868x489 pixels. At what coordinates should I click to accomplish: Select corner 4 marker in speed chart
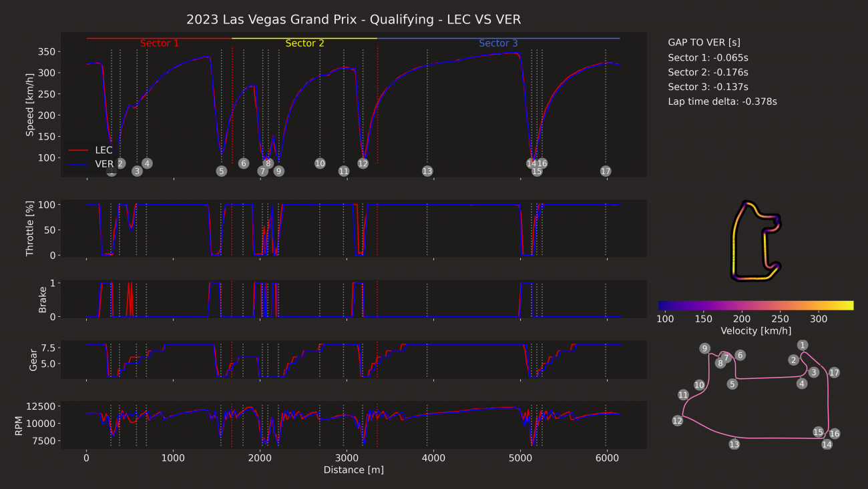click(147, 163)
